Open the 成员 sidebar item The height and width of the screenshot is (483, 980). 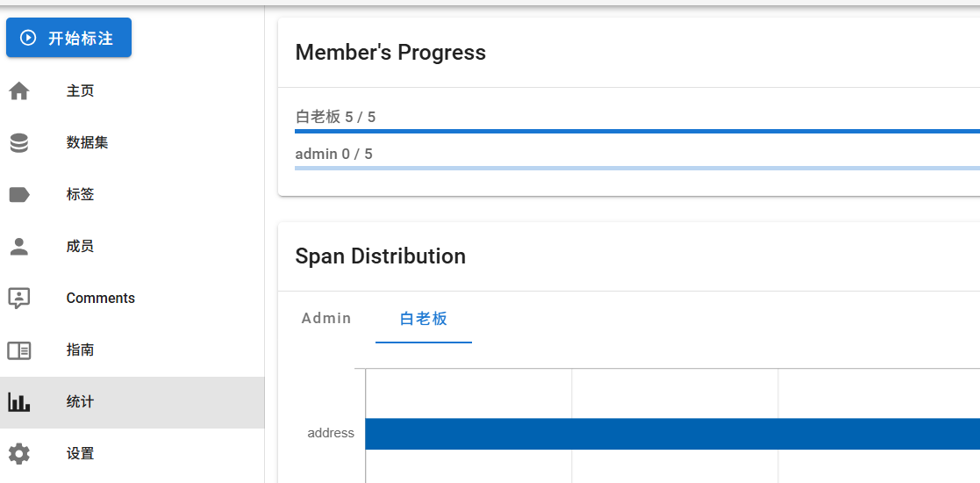132,246
